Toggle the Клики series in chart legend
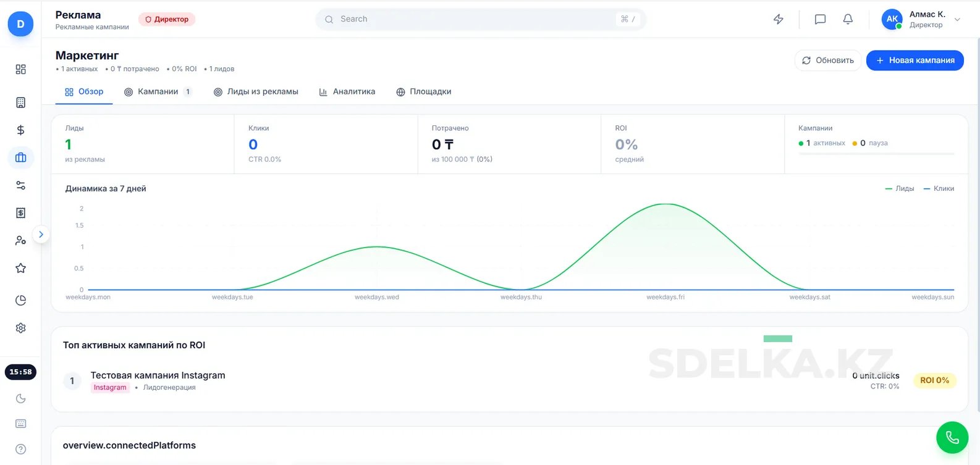The height and width of the screenshot is (465, 980). (x=939, y=188)
